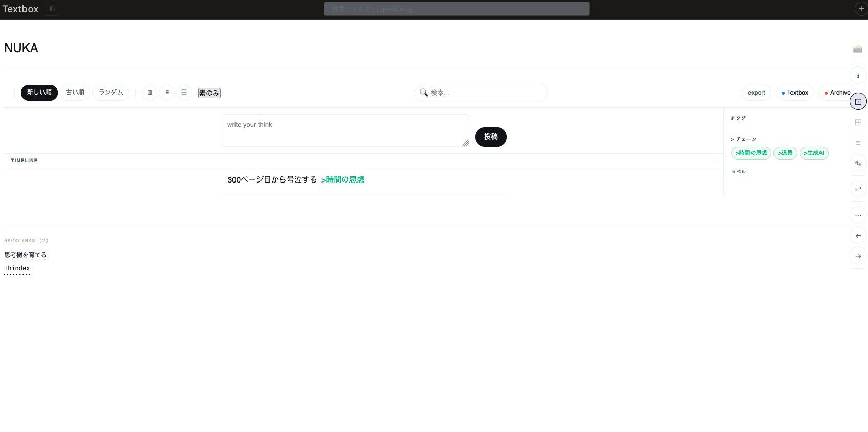Expand the ラベル section header

738,172
